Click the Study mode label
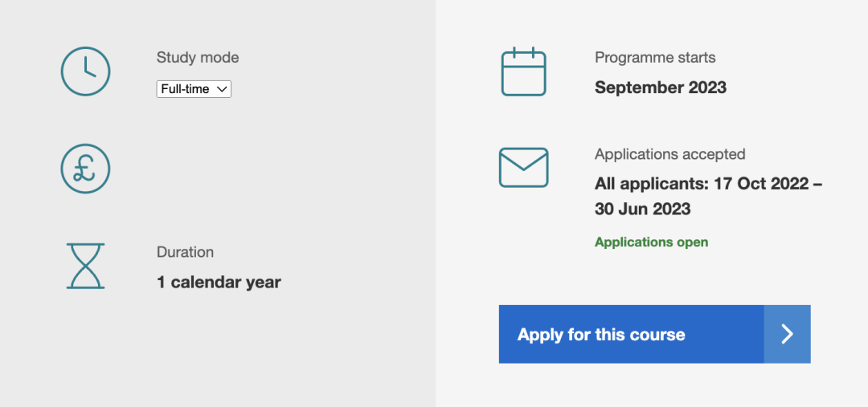This screenshot has height=407, width=868. [x=198, y=58]
